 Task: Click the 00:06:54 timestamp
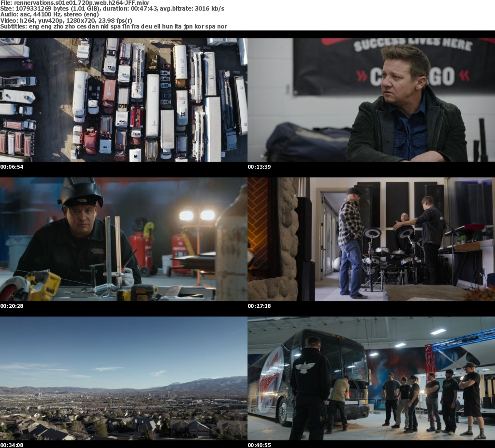(12, 167)
